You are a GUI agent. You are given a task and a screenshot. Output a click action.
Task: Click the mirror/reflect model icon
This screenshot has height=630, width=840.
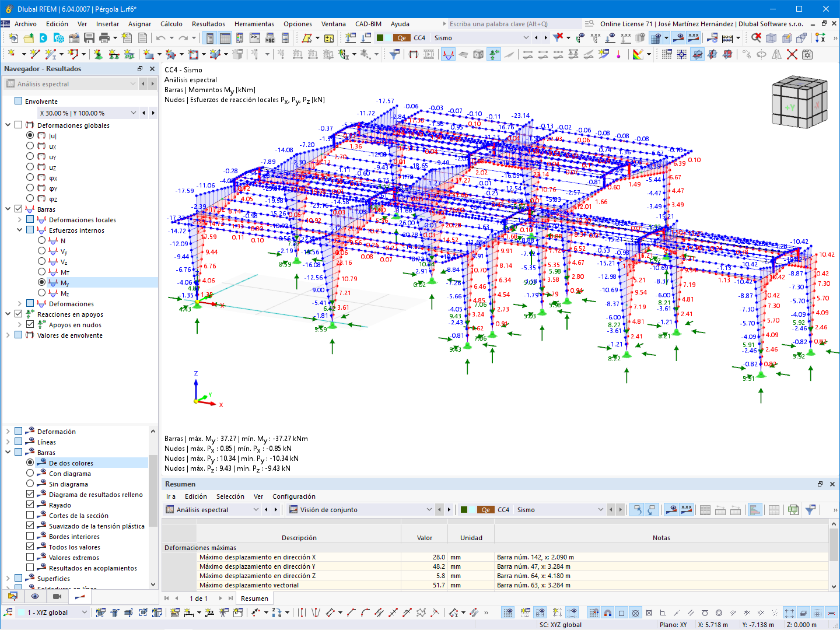[x=775, y=54]
